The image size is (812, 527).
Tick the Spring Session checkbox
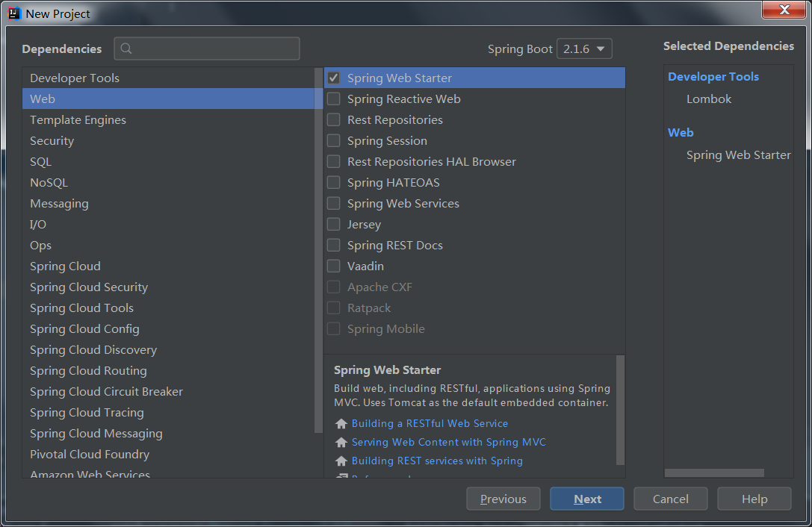point(333,141)
